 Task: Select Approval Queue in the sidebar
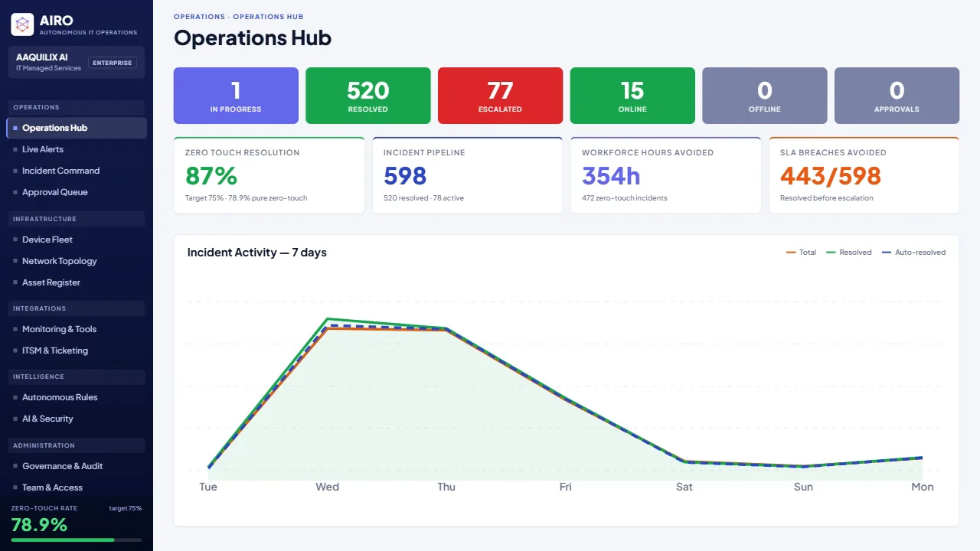click(77, 192)
